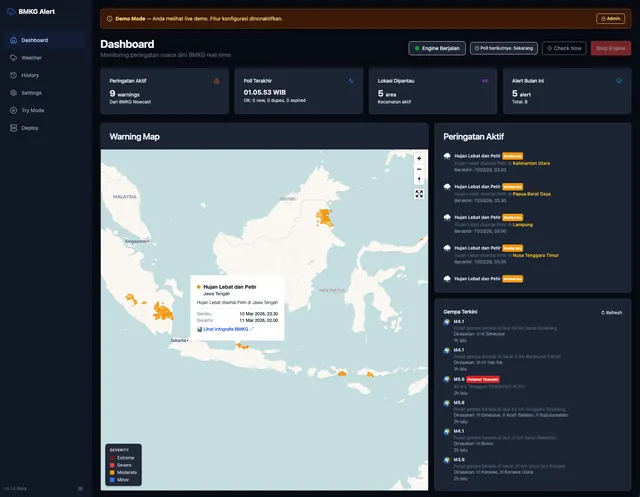Click the Dashboard home icon in sidebar
The width and height of the screenshot is (640, 497).
[13, 40]
